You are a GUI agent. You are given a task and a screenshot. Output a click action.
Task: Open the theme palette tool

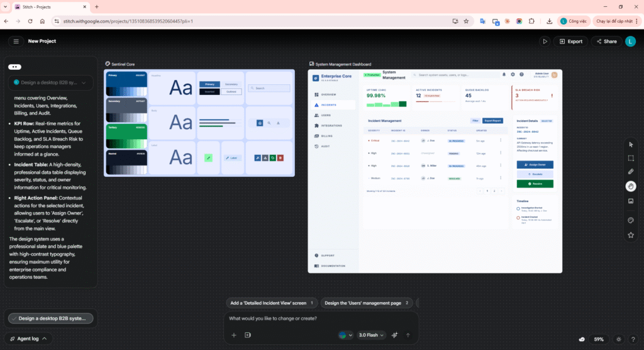pos(631,220)
